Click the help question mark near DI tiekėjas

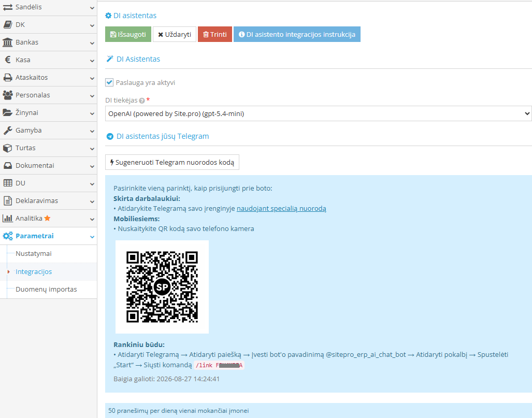[x=142, y=101]
